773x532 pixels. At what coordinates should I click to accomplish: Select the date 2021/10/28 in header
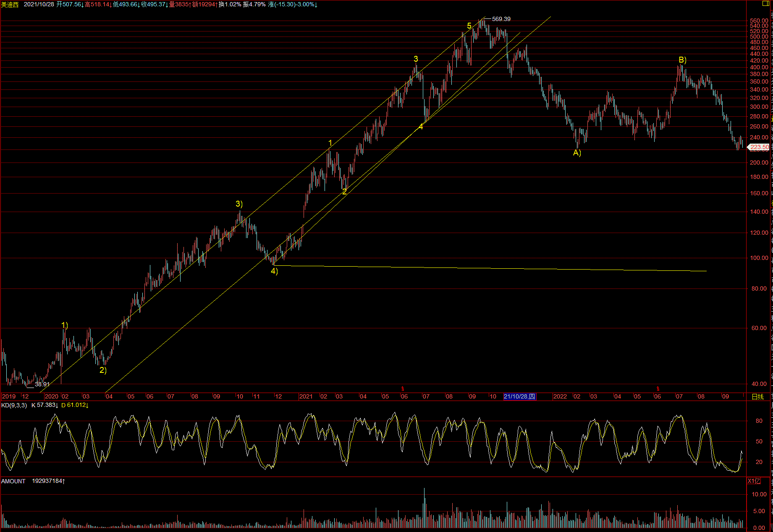click(x=39, y=4)
